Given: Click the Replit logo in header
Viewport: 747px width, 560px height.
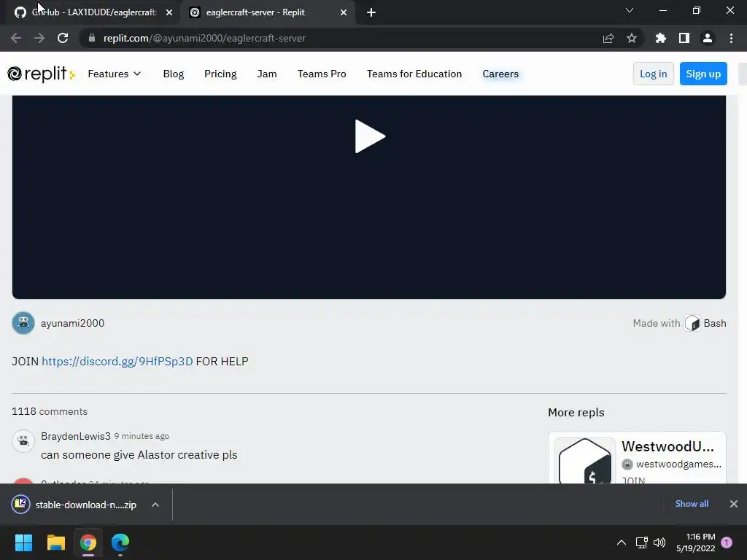Looking at the screenshot, I should pyautogui.click(x=41, y=74).
